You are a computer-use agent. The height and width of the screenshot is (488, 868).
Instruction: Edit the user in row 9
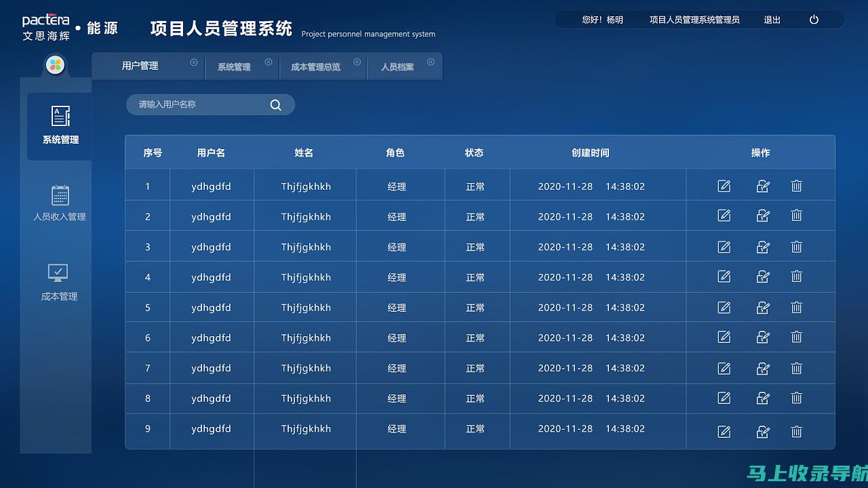coord(724,432)
